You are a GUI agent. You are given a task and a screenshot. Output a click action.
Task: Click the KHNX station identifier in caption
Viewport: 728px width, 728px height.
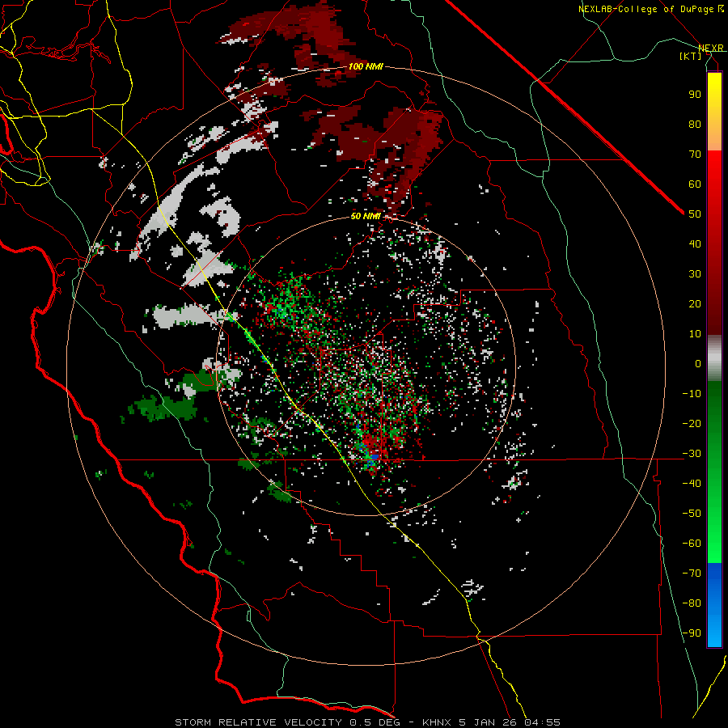point(437,722)
